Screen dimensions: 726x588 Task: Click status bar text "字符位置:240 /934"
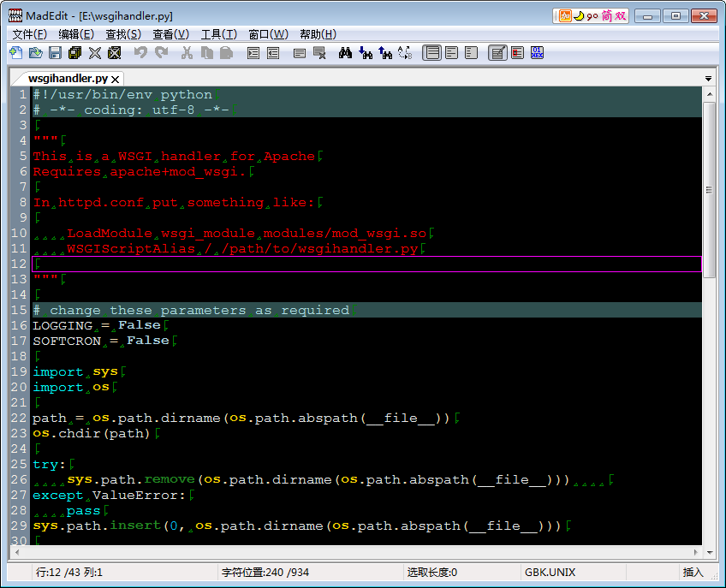(265, 573)
